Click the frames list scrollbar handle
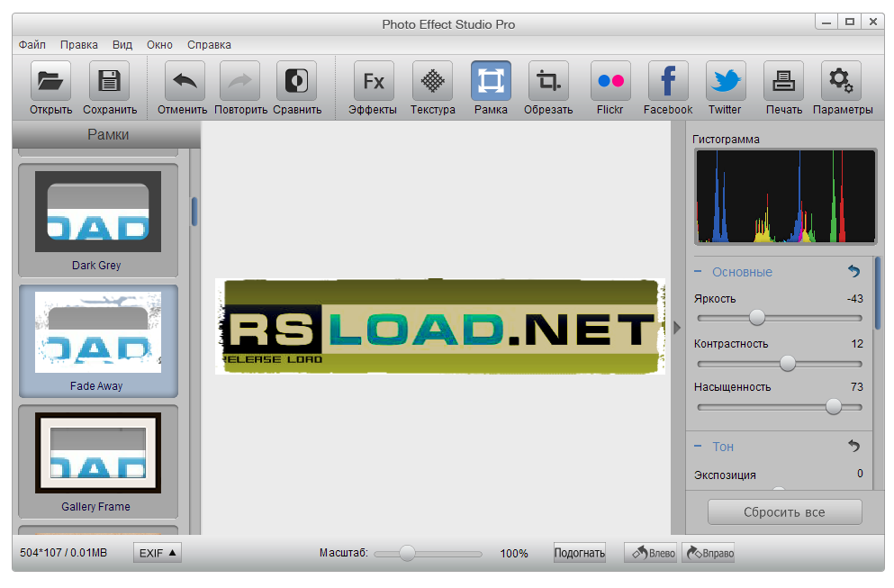This screenshot has height=588, width=894. 194,212
